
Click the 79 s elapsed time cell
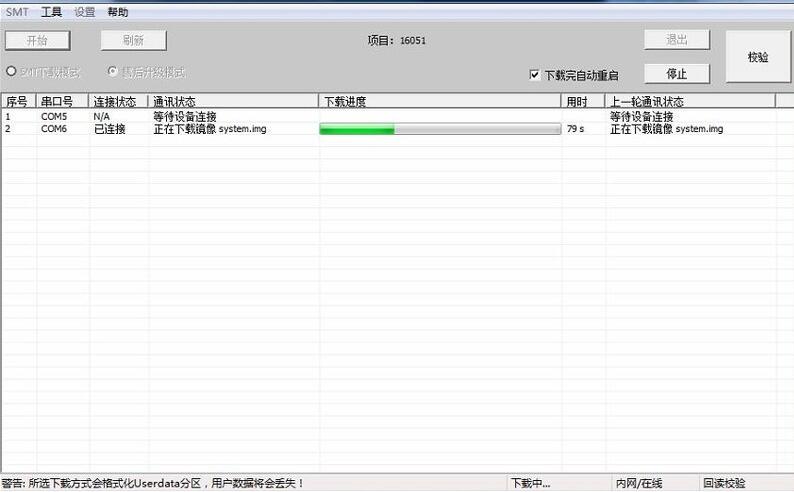coord(575,129)
